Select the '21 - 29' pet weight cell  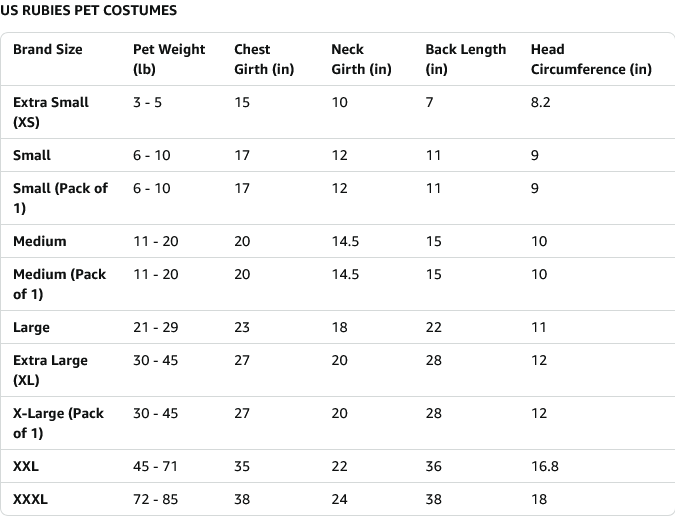tap(155, 327)
